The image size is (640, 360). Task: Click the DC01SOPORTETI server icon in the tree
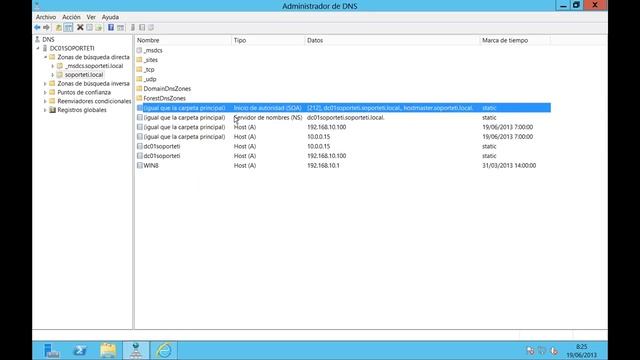(45, 48)
